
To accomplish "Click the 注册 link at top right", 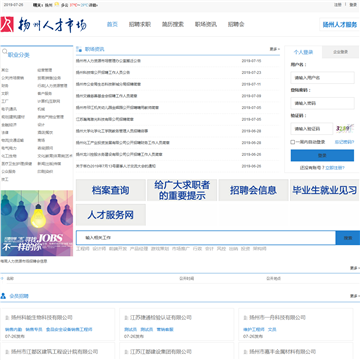I will tap(338, 5).
